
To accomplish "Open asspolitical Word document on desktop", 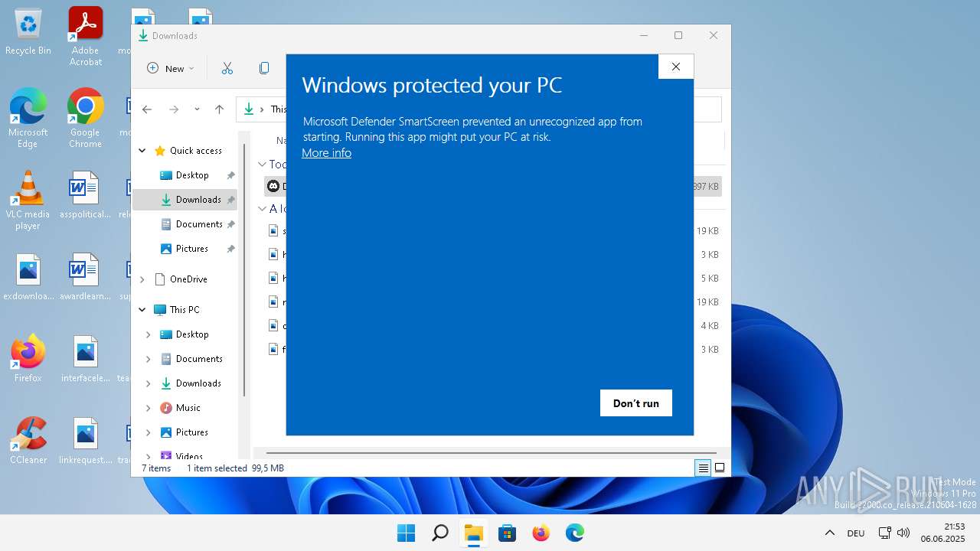I will (85, 195).
